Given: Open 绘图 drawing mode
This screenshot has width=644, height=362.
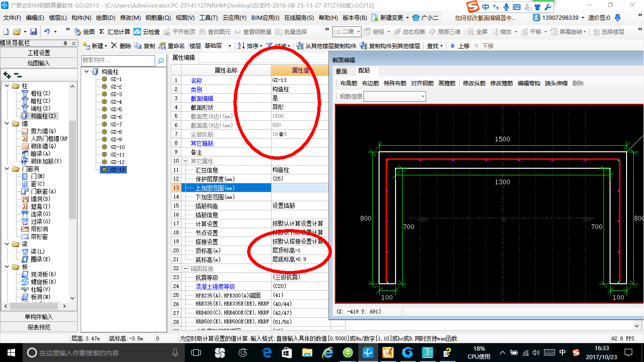Looking at the screenshot, I should 84,32.
